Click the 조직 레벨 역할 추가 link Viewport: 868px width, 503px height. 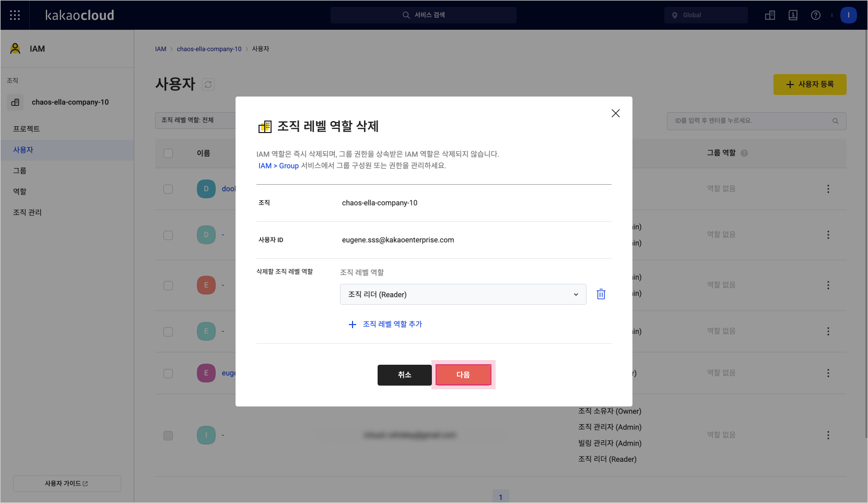(x=385, y=324)
